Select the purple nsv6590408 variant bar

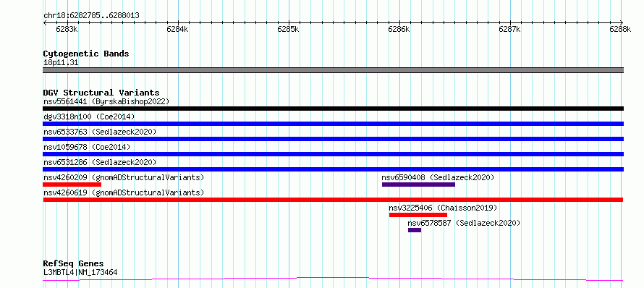click(418, 185)
